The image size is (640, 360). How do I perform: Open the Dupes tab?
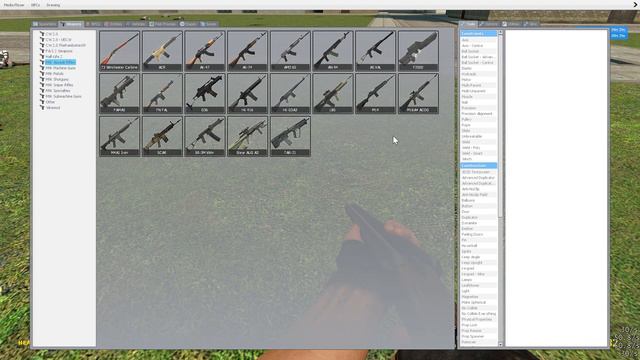189,24
